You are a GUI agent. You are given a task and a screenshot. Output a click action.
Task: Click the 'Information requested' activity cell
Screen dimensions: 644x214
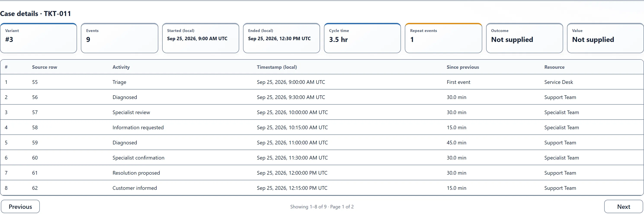click(x=138, y=128)
